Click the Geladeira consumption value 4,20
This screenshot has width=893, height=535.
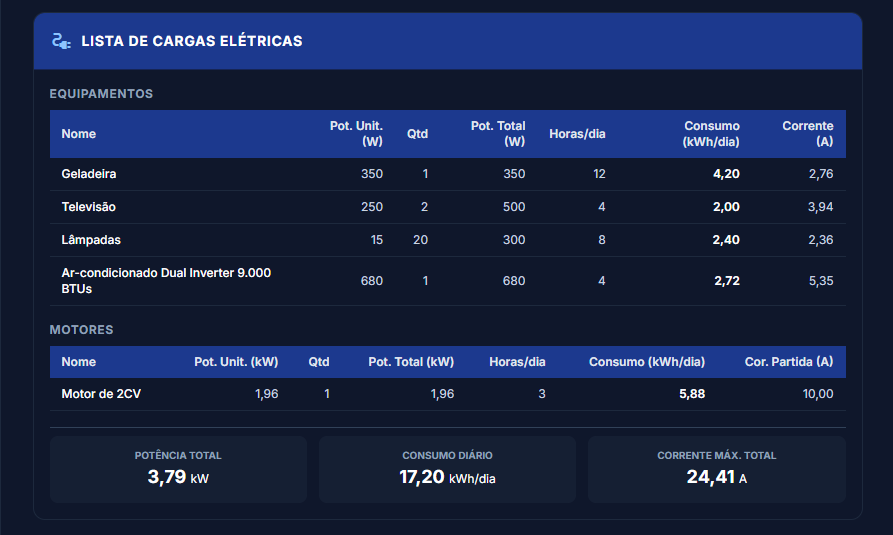tap(726, 174)
